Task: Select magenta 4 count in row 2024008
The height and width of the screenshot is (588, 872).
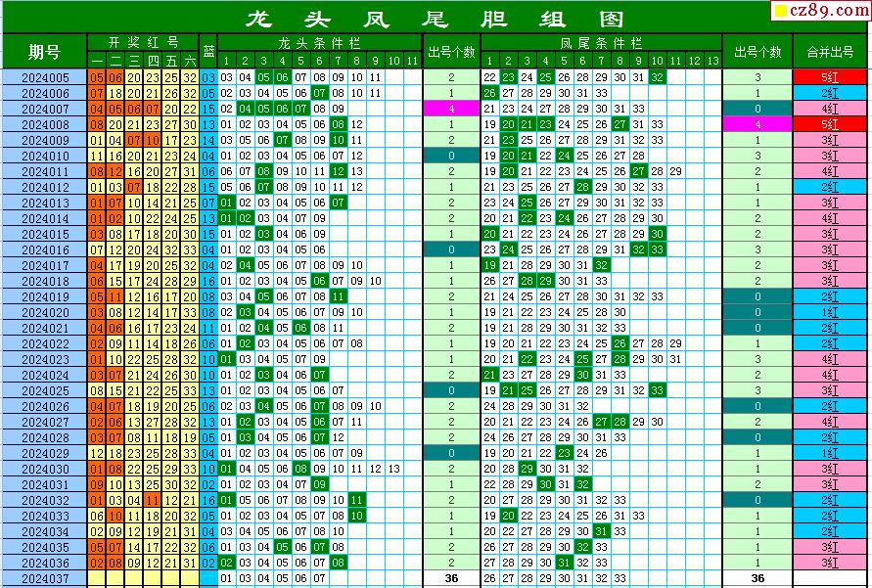Action: point(757,124)
